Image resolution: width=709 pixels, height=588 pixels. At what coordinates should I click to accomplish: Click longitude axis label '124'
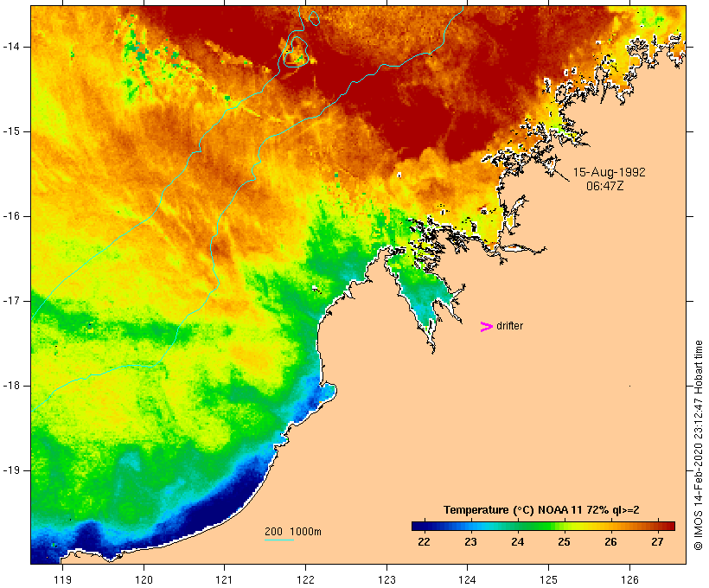467,580
